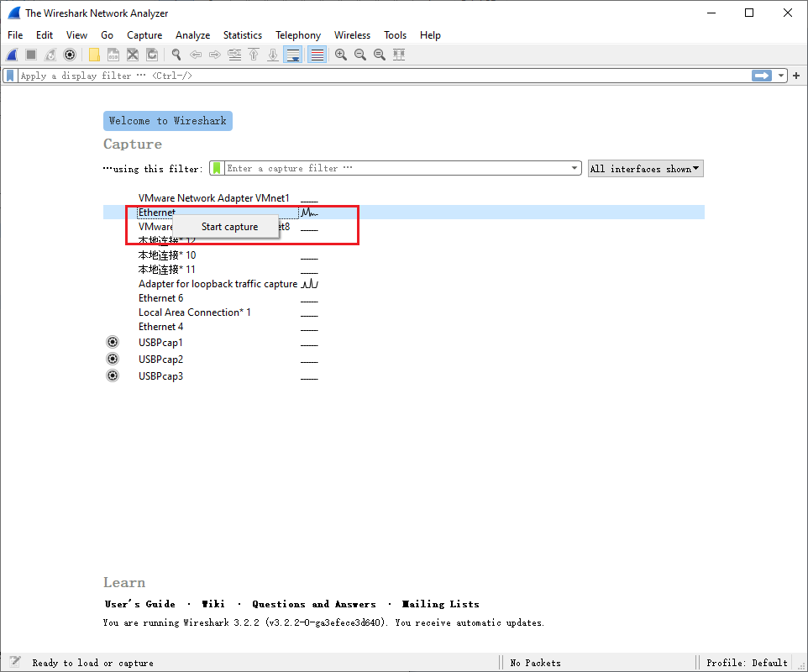Open the Statistics menu
Screen dimensions: 808x672
[x=242, y=35]
